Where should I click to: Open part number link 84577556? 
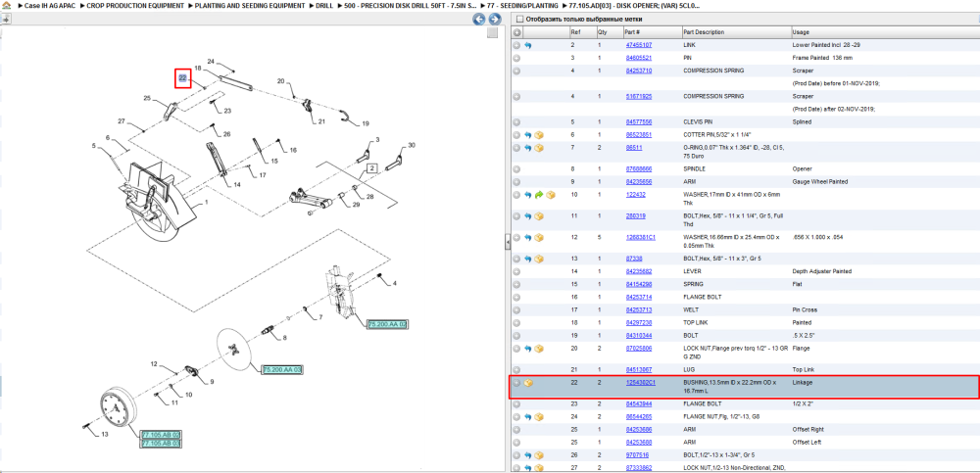[x=639, y=122]
